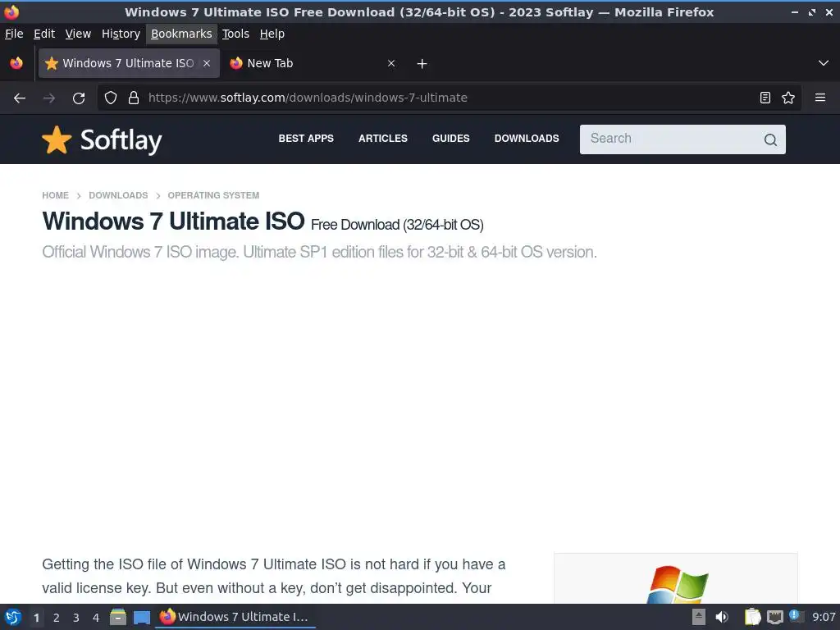The width and height of the screenshot is (840, 630).
Task: Click the address bar URL
Action: (308, 98)
